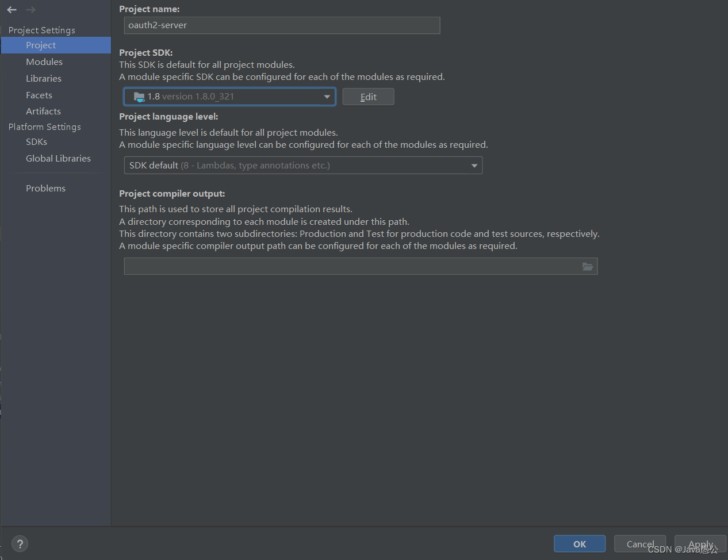Viewport: 728px width, 560px height.
Task: Click the forward navigation arrow
Action: tap(30, 10)
